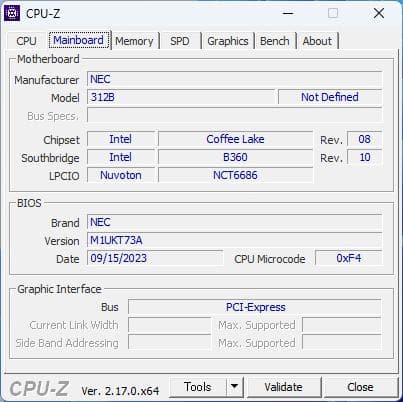This screenshot has height=402, width=403.
Task: Click the chipset Rev. 08 value
Action: (364, 139)
